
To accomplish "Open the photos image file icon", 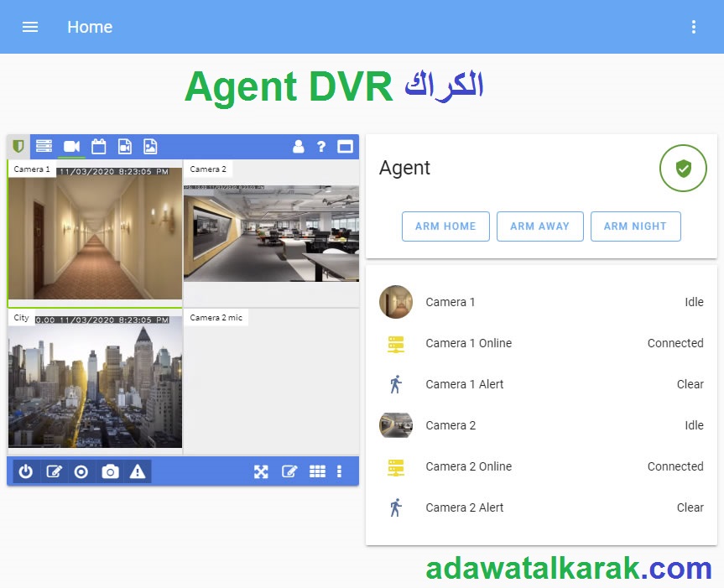I will point(150,146).
